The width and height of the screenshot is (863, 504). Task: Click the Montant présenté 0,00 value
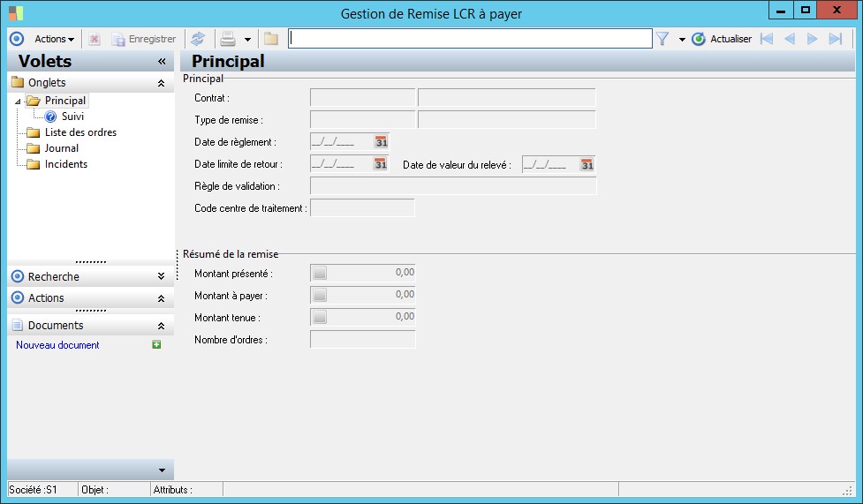pos(405,273)
